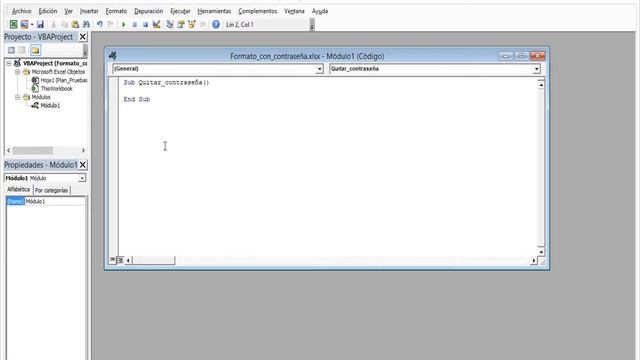Image resolution: width=640 pixels, height=360 pixels.
Task: Click the Sub Quitar_contraseña() code line
Action: 167,82
